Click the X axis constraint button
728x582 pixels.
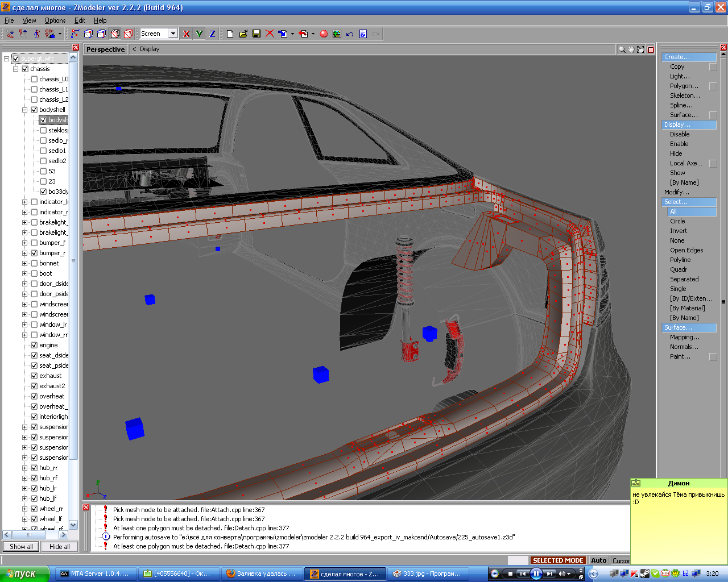186,34
